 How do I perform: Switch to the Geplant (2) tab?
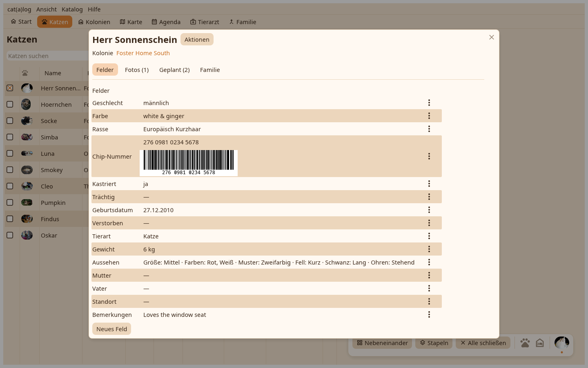174,70
